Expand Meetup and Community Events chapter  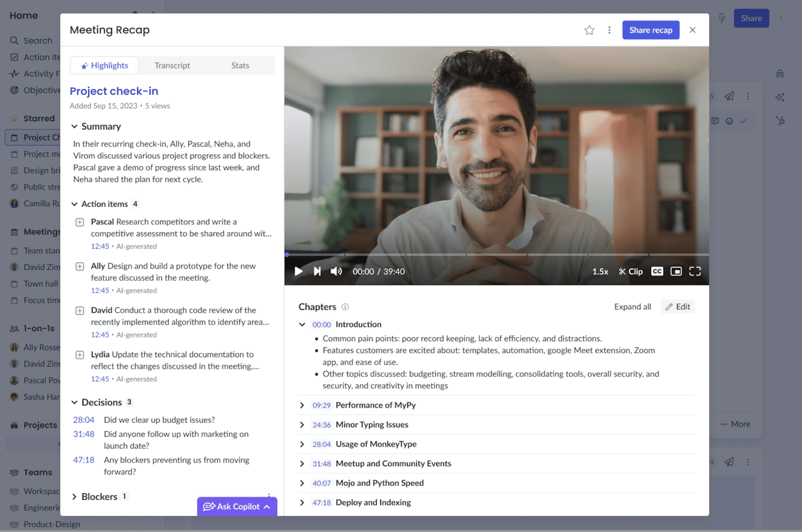click(x=302, y=464)
